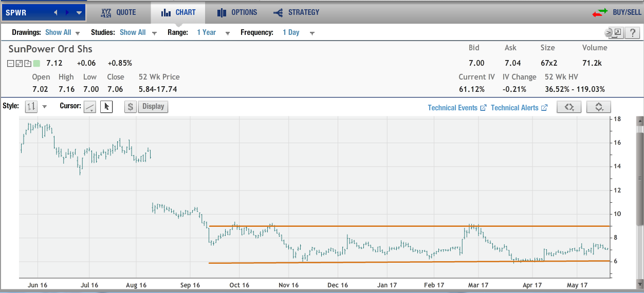Click the 52 Wk Price value 5.84-17.74
The image size is (644, 293).
pos(158,89)
